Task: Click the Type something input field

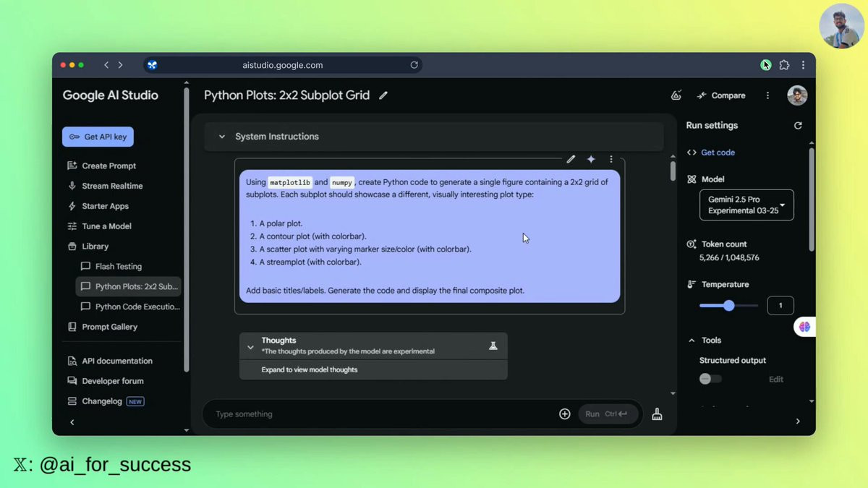Action: pos(383,414)
